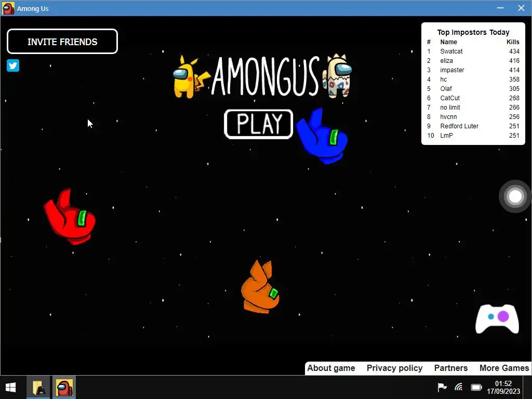
Task: Click the yellow Pikachu crewmate
Action: click(190, 77)
